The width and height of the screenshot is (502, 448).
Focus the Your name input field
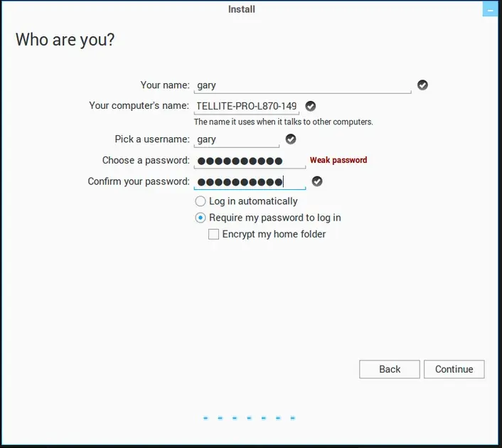302,85
